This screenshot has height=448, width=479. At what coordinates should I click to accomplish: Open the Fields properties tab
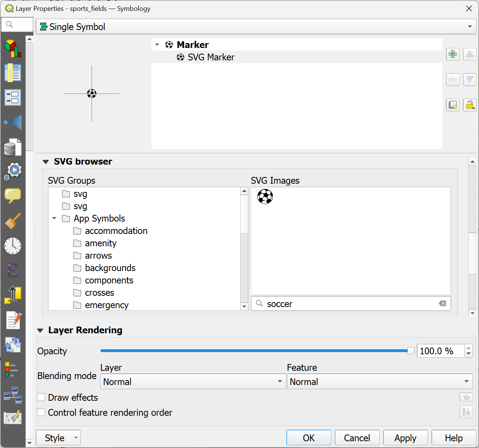(x=13, y=73)
